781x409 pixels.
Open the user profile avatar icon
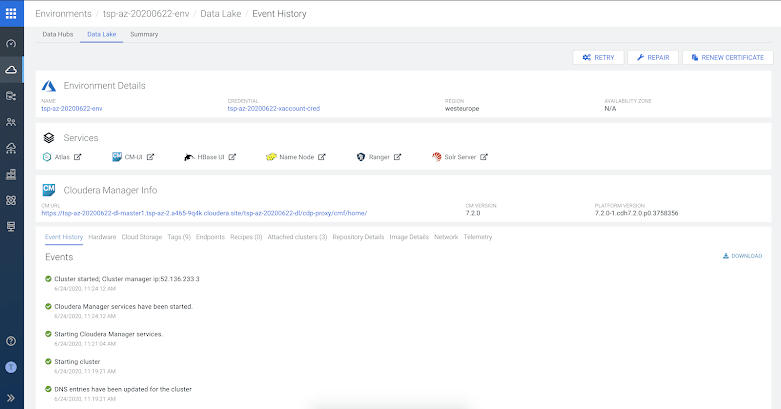[11, 367]
